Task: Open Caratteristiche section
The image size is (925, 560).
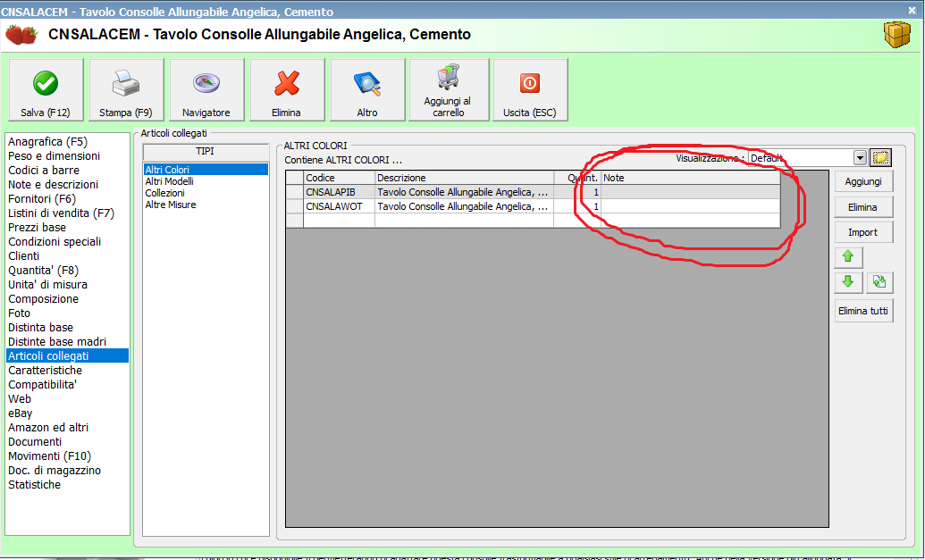Action: pos(67,370)
